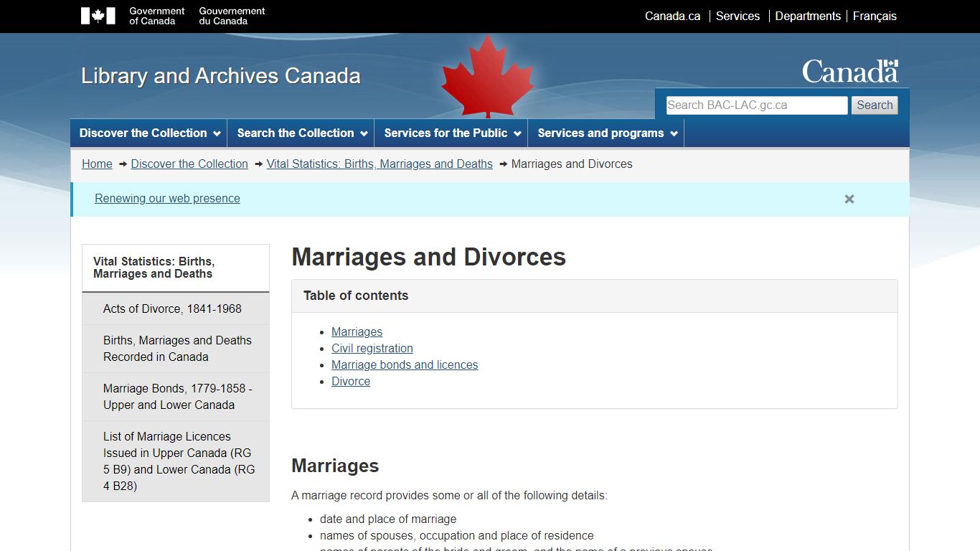980x551 pixels.
Task: Open Services for the Public dropdown
Action: (451, 133)
